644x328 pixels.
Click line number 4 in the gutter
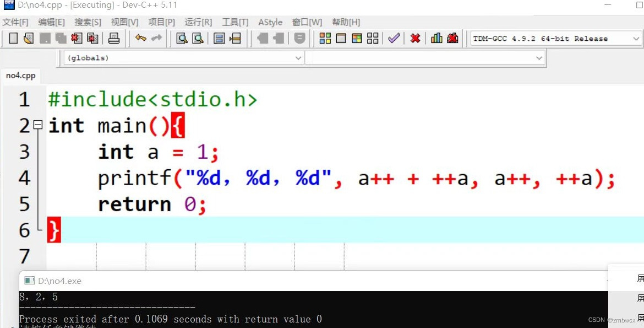point(24,178)
